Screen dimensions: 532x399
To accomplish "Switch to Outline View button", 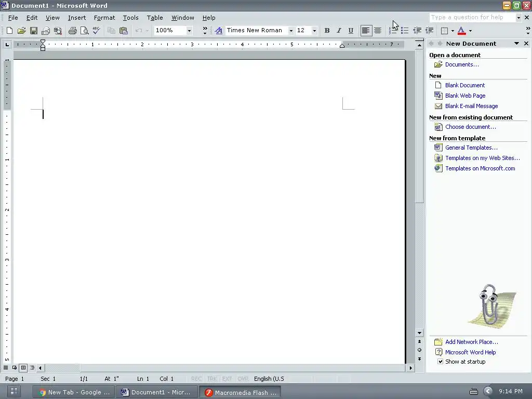I will 32,367.
